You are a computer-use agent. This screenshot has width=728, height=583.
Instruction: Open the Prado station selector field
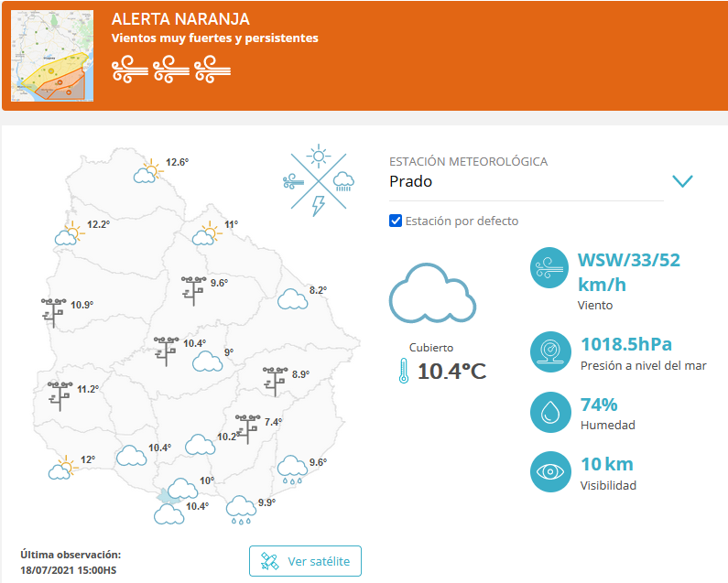click(526, 181)
